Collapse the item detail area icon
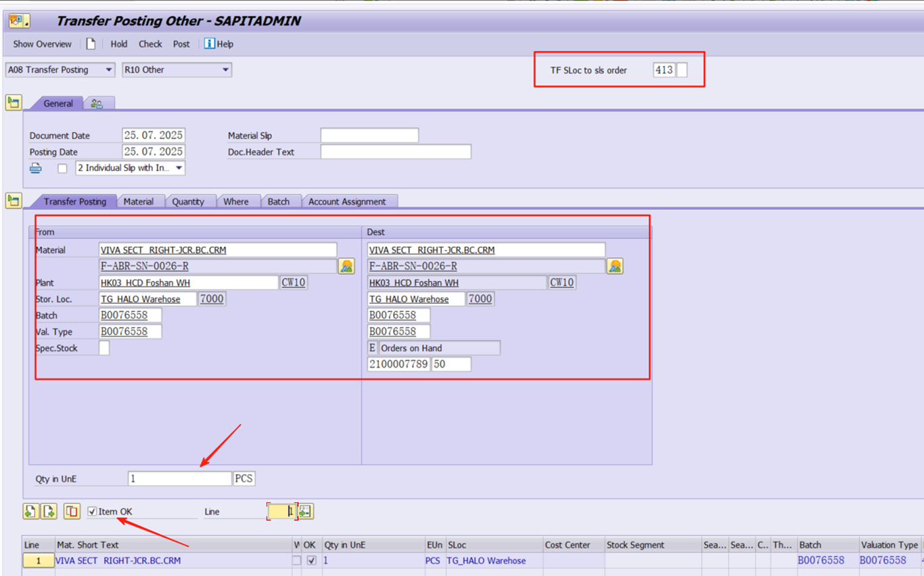 tap(14, 200)
